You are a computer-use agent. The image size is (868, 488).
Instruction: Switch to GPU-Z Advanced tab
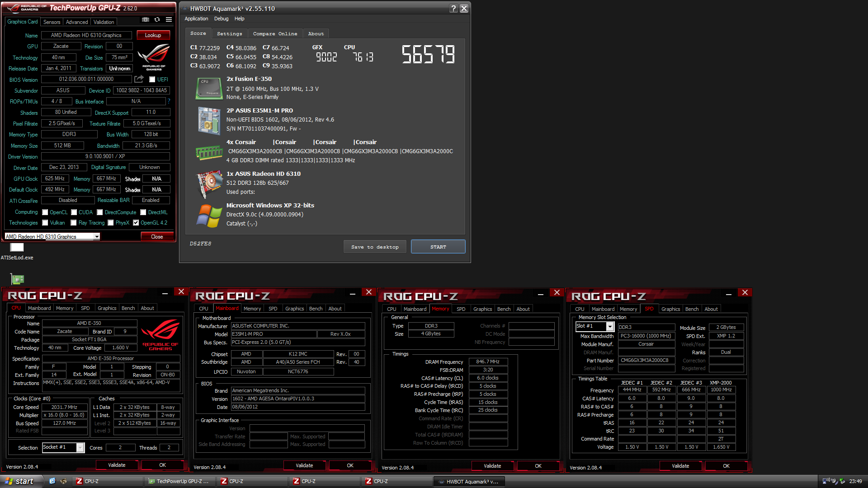click(x=77, y=22)
